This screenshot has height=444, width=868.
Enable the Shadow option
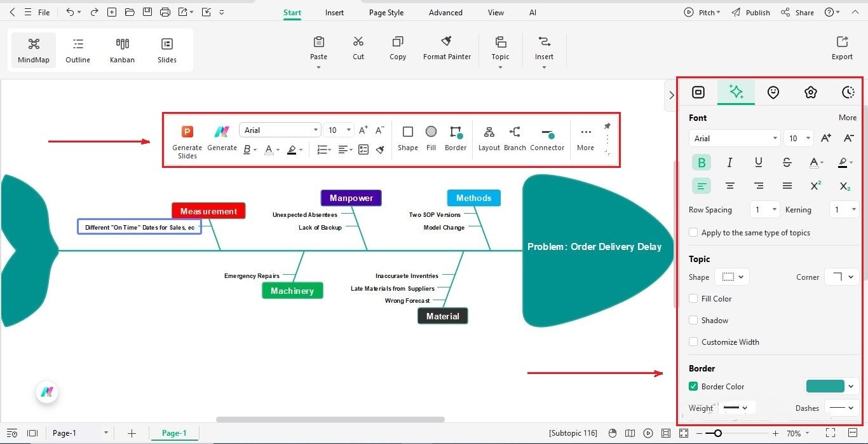[x=693, y=320]
